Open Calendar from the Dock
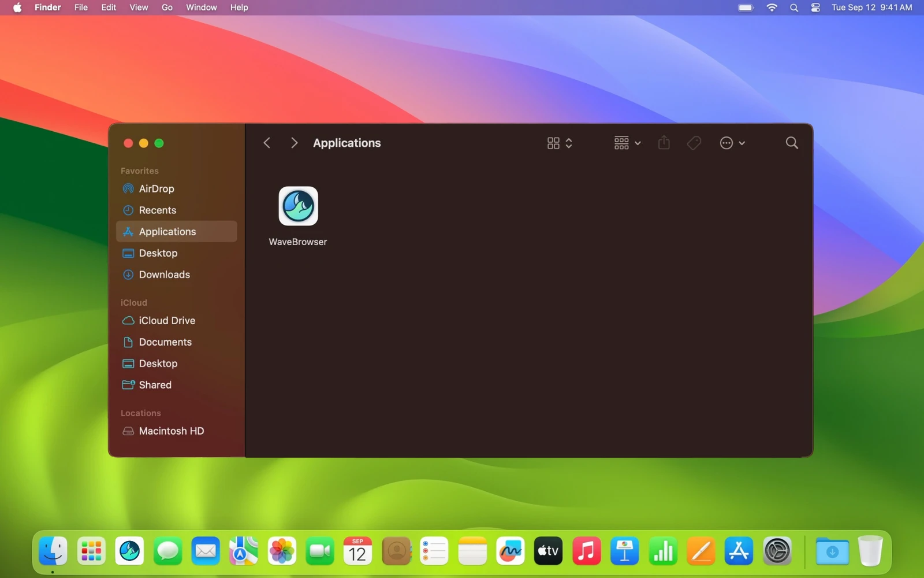 click(x=358, y=551)
